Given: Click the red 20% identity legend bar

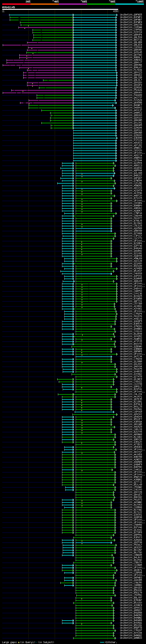Looking at the screenshot, I should (16, 4).
